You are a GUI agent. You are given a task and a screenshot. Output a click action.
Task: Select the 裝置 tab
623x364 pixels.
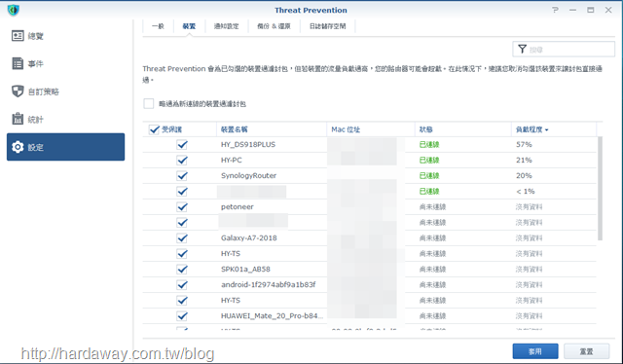pos(189,26)
